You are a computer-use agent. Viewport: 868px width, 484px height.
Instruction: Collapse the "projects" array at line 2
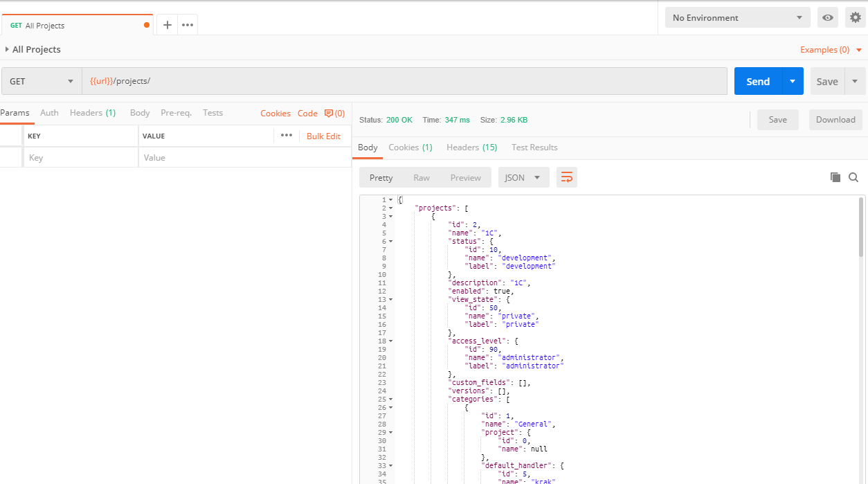pos(390,208)
